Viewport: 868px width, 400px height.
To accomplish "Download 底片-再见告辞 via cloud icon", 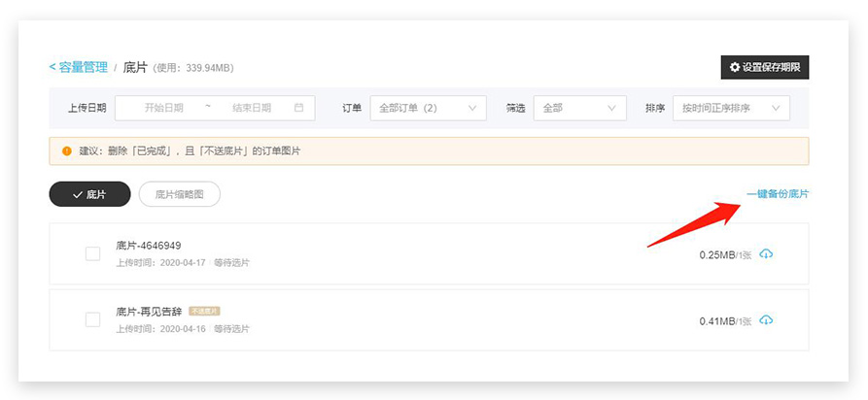I will (766, 320).
